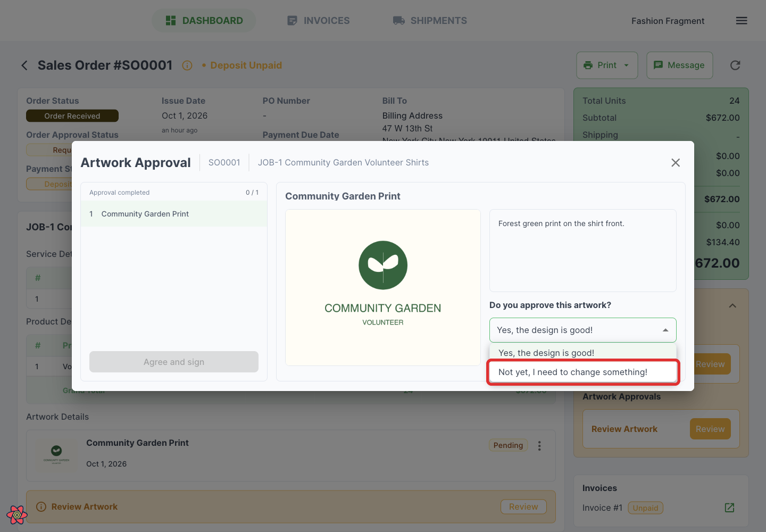The image size is (766, 532).
Task: Select Community Garden Print in the approval list
Action: [174, 214]
